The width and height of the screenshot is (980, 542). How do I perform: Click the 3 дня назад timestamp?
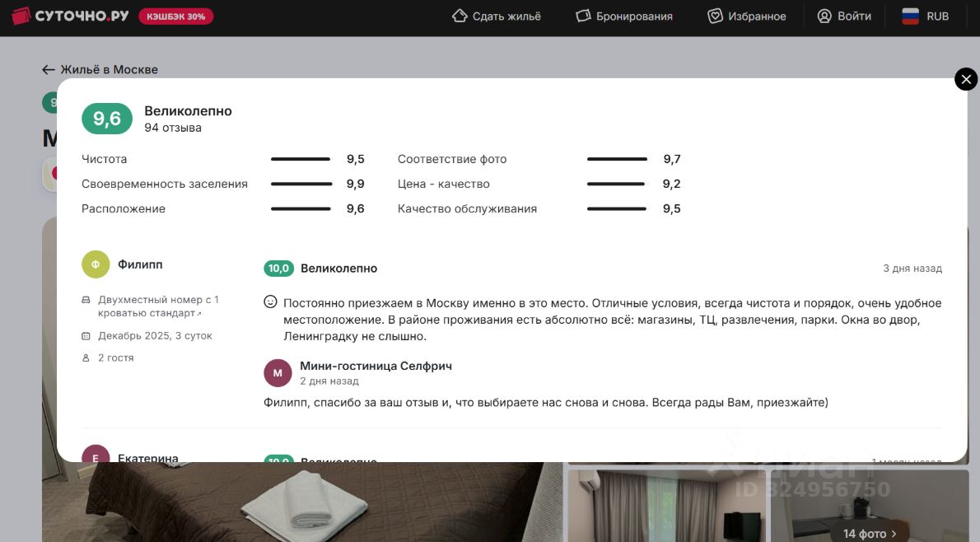912,269
